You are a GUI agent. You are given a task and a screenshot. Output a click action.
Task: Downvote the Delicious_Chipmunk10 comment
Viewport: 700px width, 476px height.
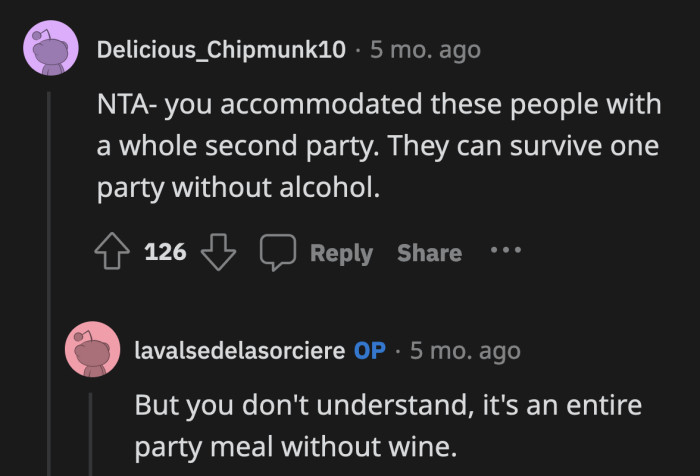click(x=216, y=252)
